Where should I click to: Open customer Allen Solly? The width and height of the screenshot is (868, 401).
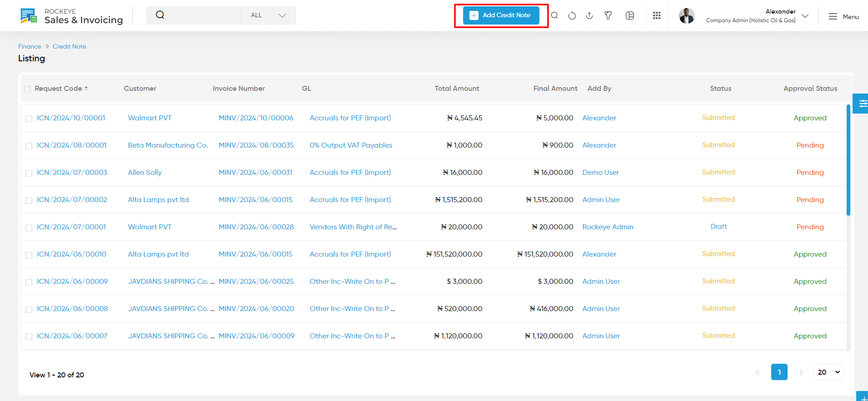pos(145,173)
